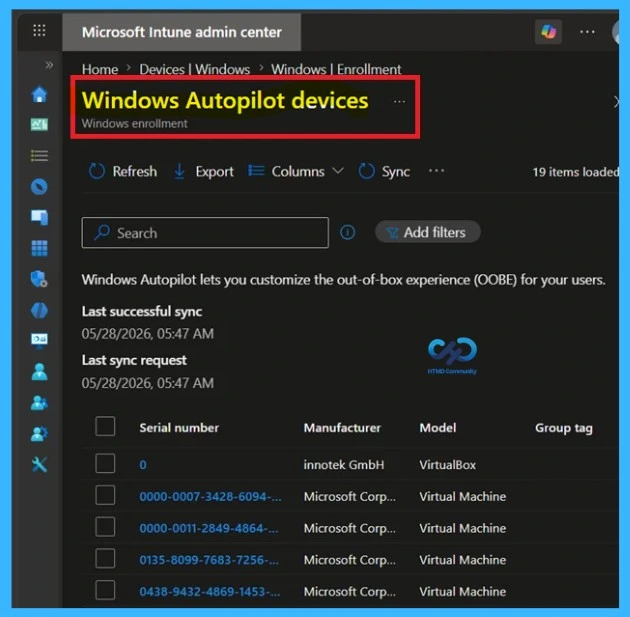The width and height of the screenshot is (630, 617).
Task: Open device 0000-0007-3428-6094
Action: coord(210,496)
